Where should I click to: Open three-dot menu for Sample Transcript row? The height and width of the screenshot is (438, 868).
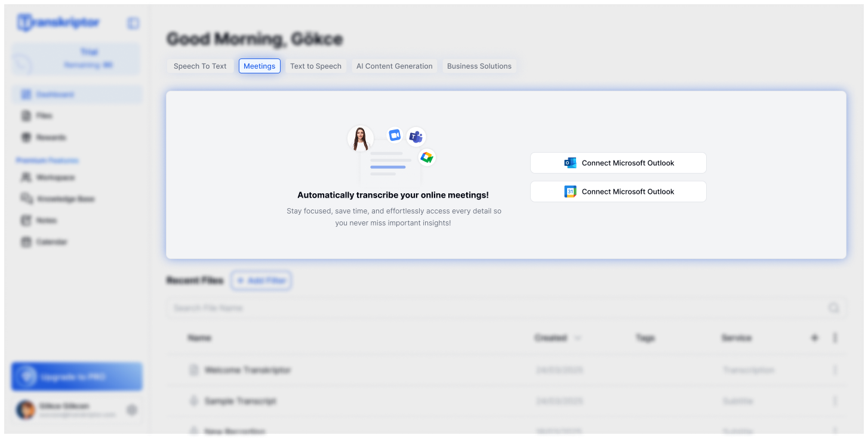(835, 401)
